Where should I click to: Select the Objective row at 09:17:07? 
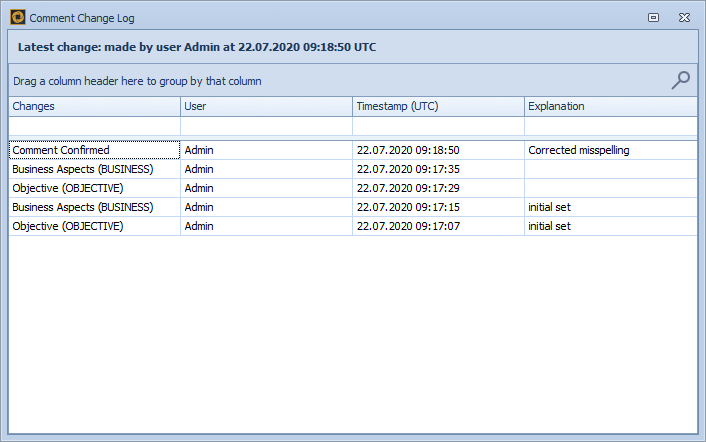pos(95,226)
